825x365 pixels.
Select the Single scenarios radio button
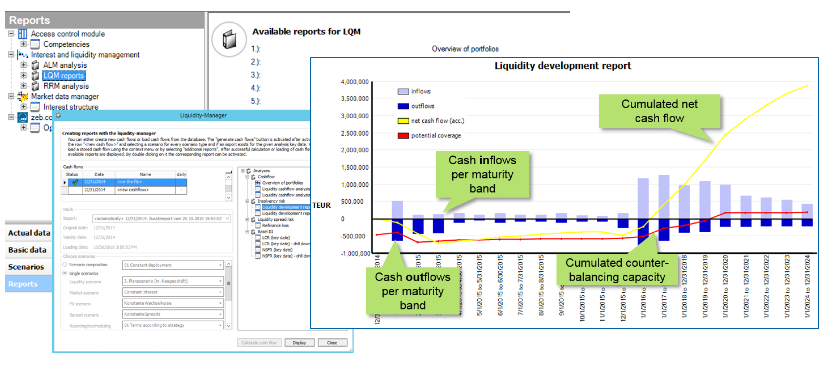tap(65, 273)
